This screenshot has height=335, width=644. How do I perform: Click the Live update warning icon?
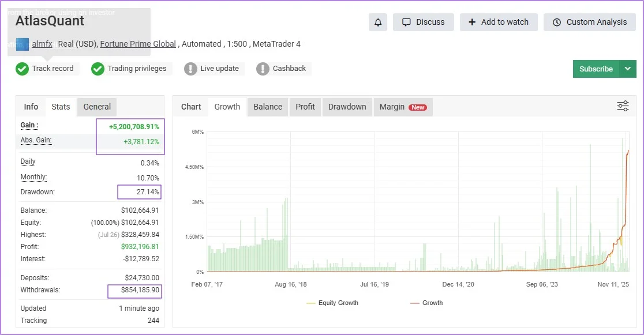click(190, 69)
